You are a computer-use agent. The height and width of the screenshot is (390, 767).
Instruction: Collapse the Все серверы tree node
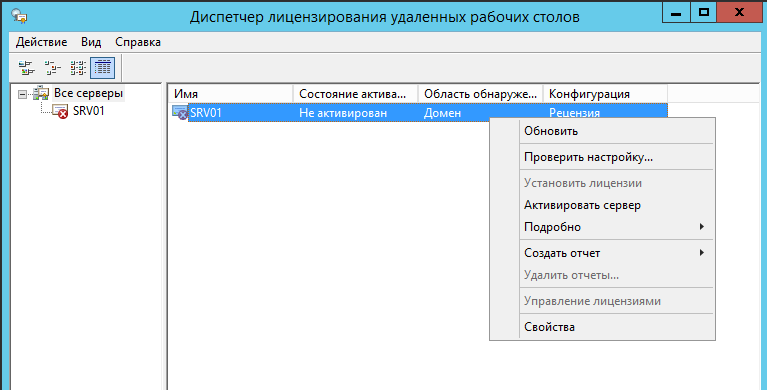coord(22,94)
